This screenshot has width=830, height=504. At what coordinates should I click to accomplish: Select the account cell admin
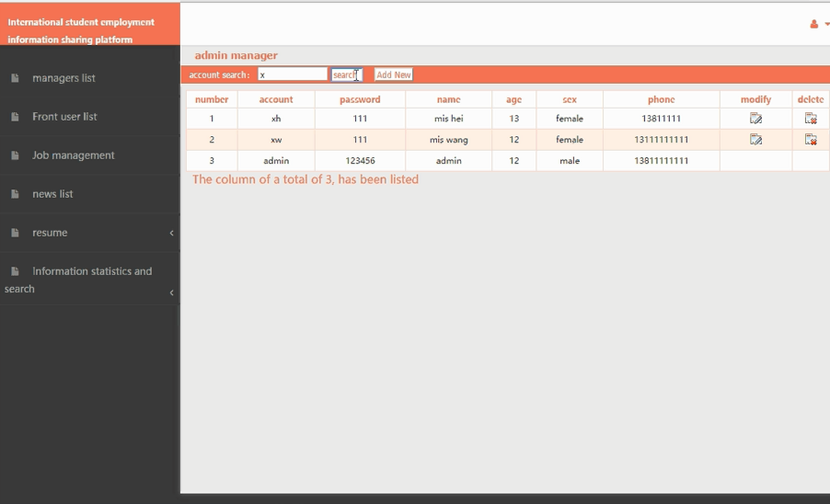point(276,161)
